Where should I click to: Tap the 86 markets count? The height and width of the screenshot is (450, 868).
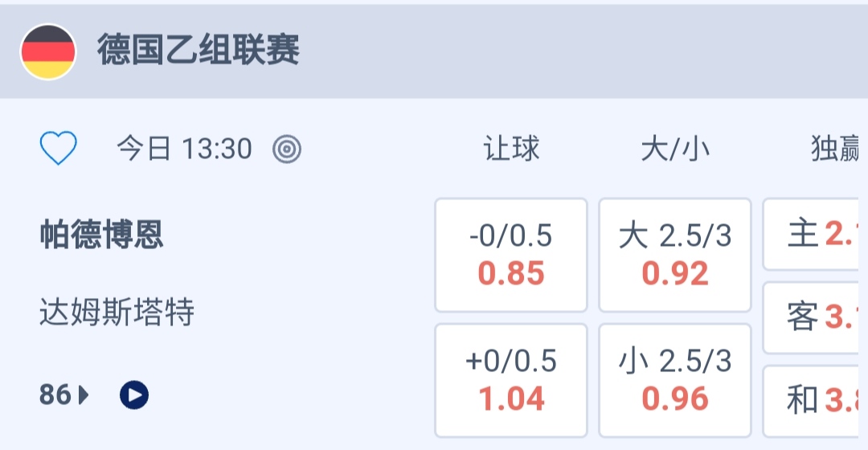click(55, 395)
